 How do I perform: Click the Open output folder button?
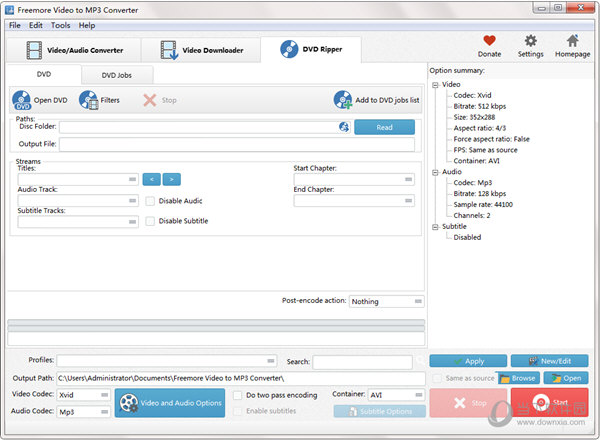pos(566,378)
